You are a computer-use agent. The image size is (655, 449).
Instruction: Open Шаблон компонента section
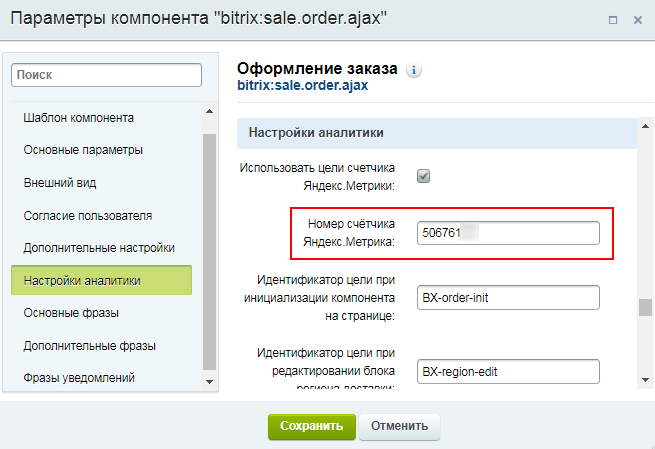pos(78,118)
